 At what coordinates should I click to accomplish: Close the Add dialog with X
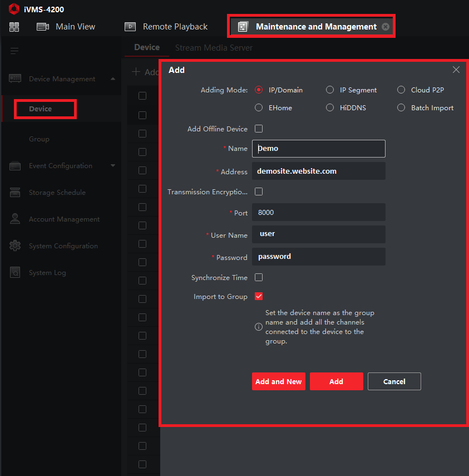click(456, 70)
